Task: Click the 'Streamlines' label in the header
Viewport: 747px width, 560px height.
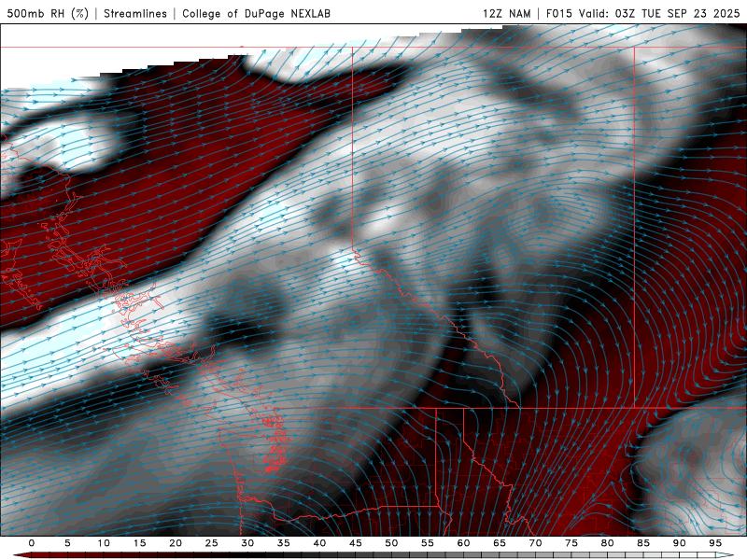Action: pos(135,13)
